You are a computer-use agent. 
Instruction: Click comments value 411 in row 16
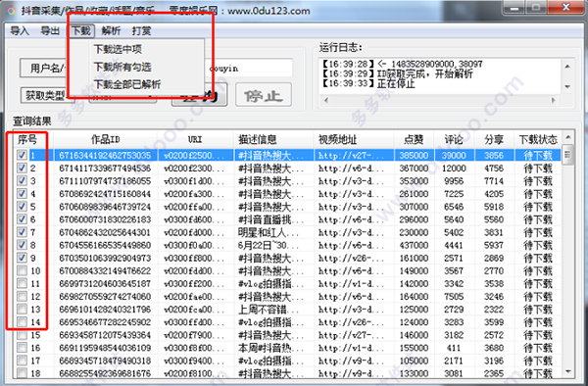pyautogui.click(x=454, y=348)
